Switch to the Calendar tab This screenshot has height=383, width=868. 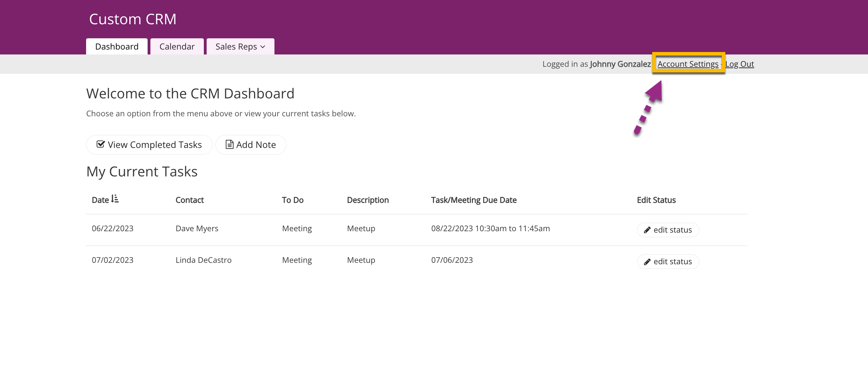(x=177, y=46)
